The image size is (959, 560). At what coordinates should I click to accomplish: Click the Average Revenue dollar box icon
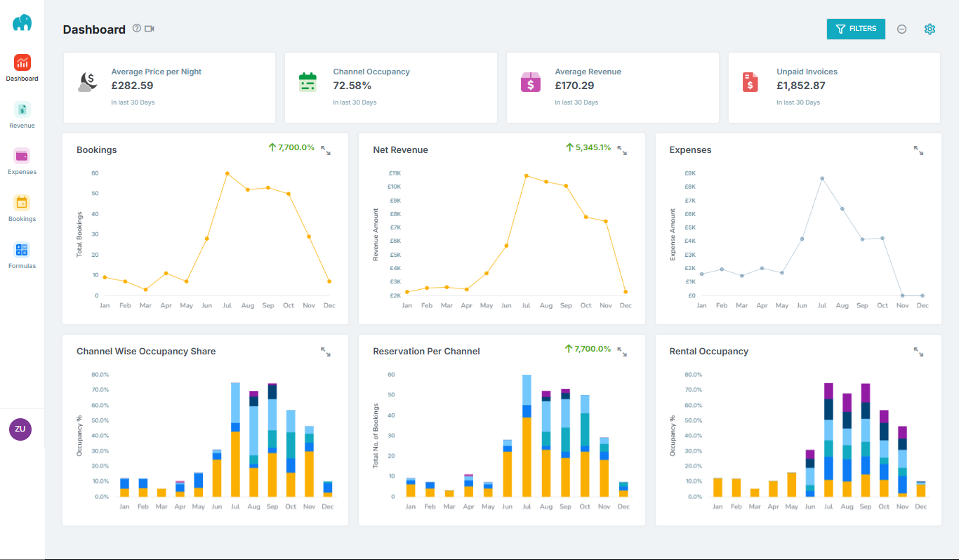530,82
